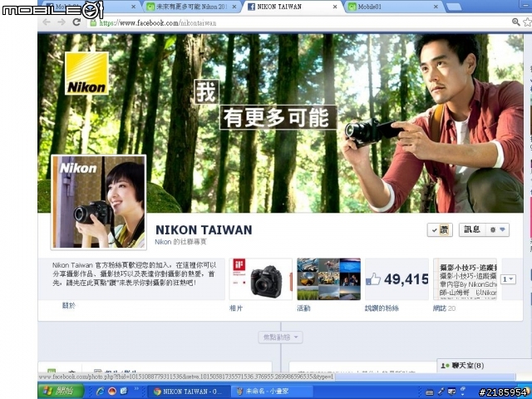Click the 說讚的粉絲 label

382,308
